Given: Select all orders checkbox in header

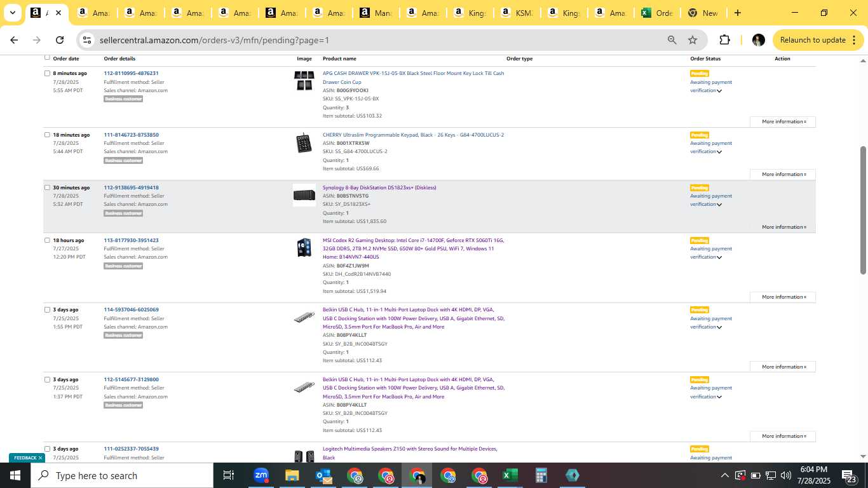Looking at the screenshot, I should 47,57.
